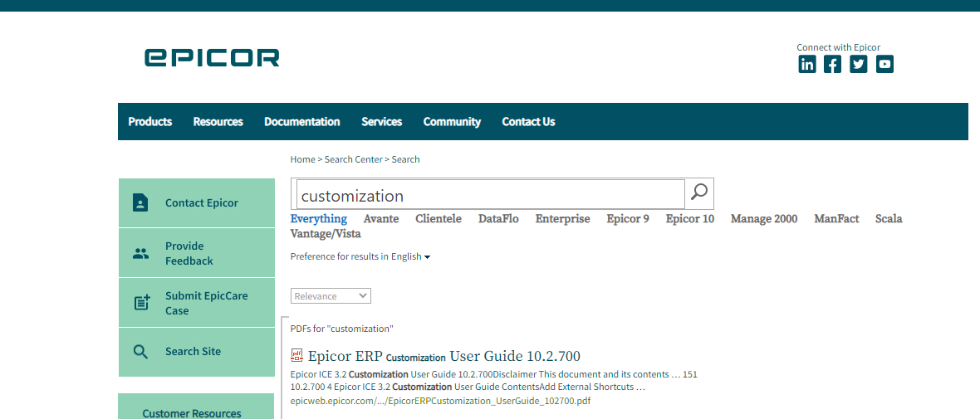The image size is (980, 419).
Task: Open the Community menu
Action: 452,122
